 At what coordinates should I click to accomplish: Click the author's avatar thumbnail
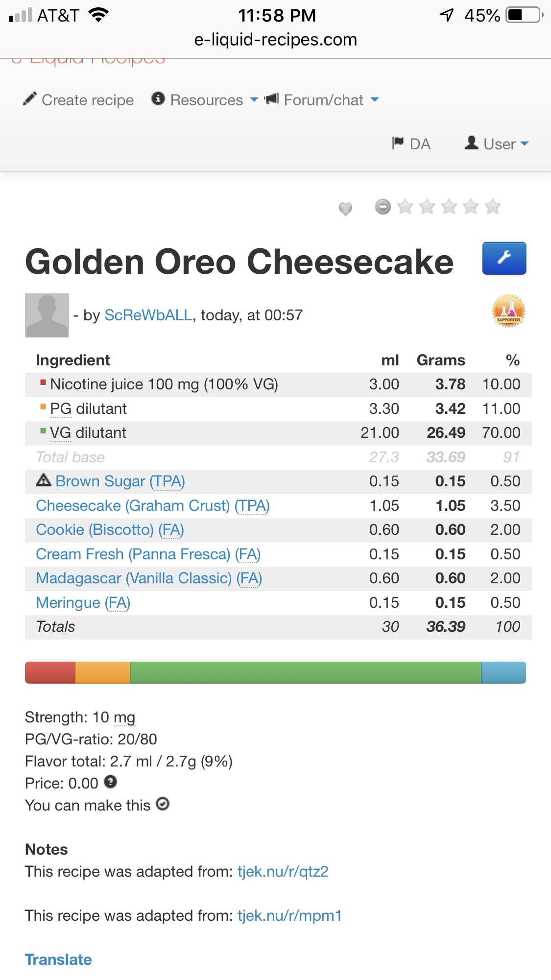[47, 315]
